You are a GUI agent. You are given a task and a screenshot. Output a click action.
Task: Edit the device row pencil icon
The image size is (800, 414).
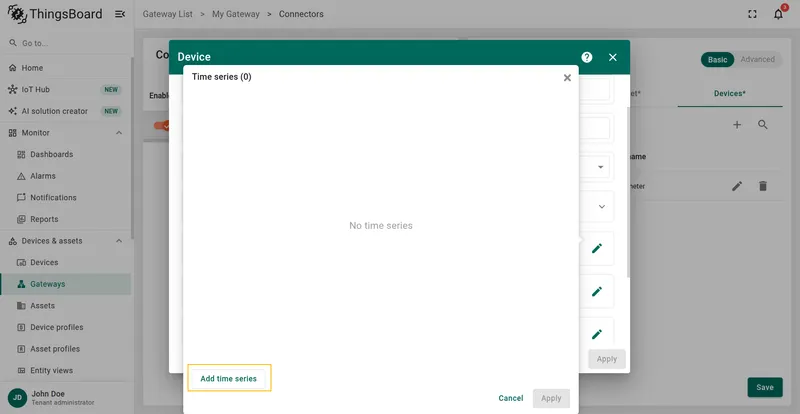[x=737, y=186]
